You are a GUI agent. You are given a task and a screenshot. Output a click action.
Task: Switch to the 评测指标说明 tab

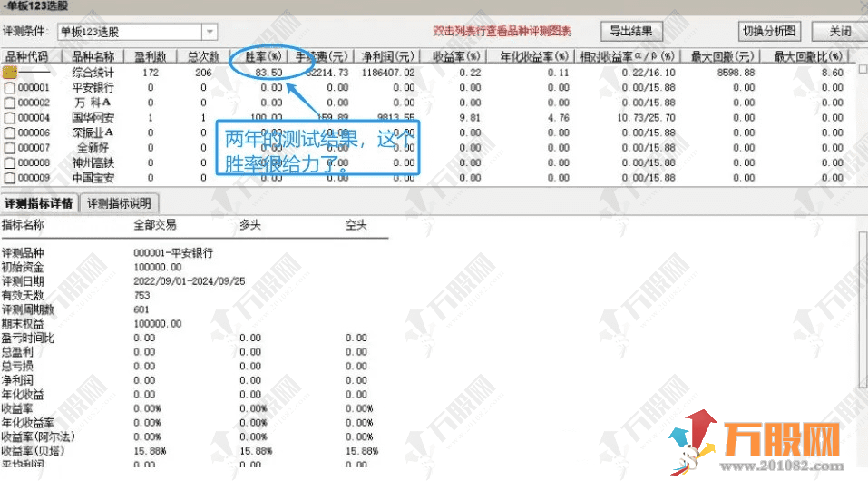click(119, 203)
